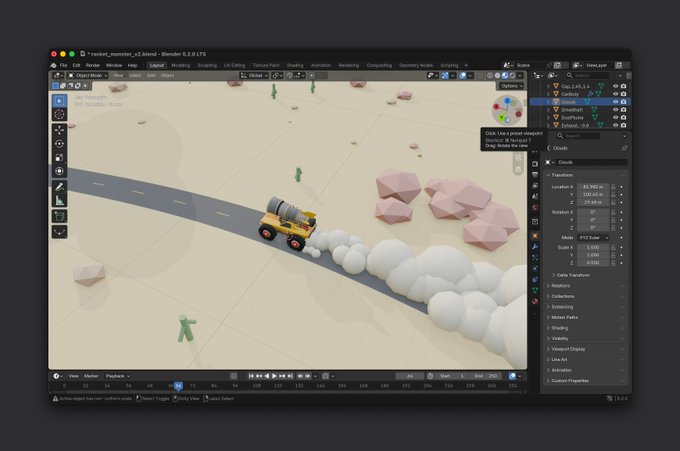Open the Material properties tab
Screen dimensions: 680x451
535,301
